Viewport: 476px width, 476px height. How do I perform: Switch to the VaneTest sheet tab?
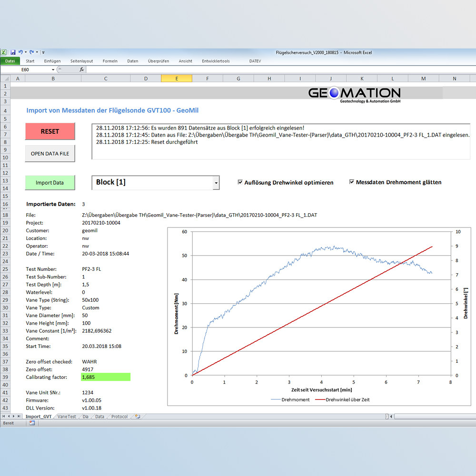(67, 416)
